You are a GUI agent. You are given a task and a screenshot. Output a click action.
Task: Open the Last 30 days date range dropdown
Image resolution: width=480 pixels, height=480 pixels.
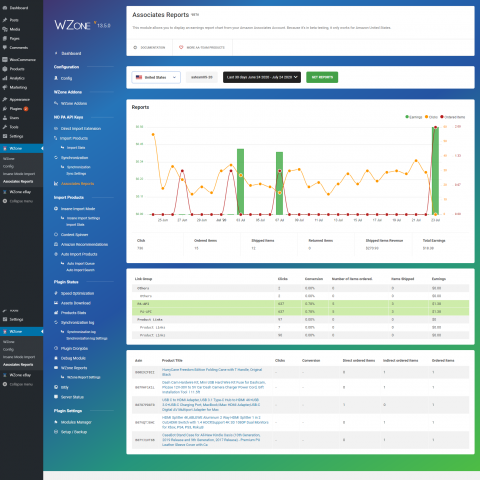[262, 77]
